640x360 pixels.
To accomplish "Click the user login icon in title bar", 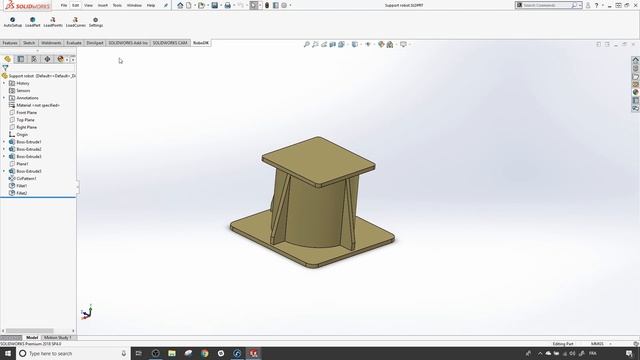I will click(x=588, y=5).
